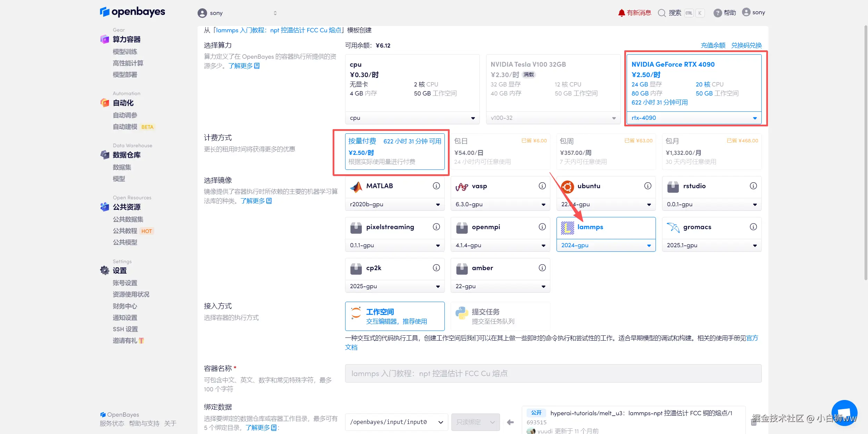
Task: Open the chat support bubble
Action: coord(844,413)
